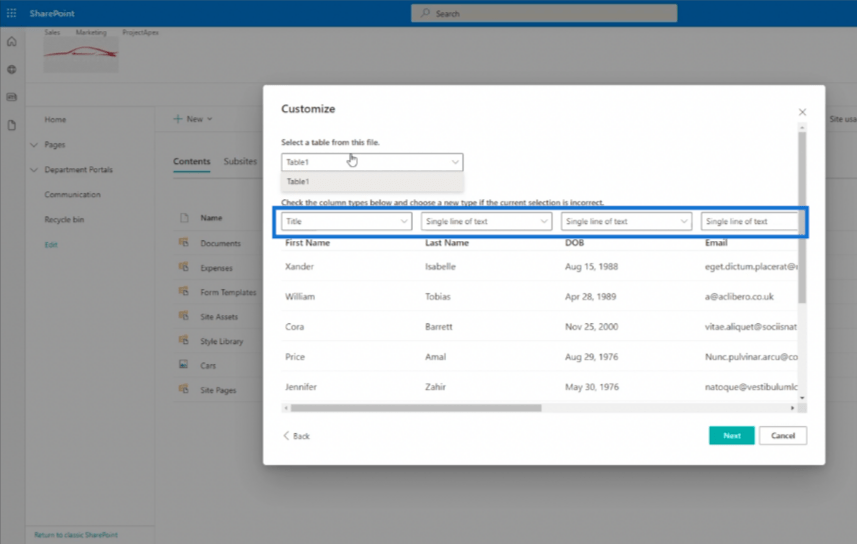The height and width of the screenshot is (544, 857).
Task: Close the Customize dialog with X
Action: tap(802, 112)
